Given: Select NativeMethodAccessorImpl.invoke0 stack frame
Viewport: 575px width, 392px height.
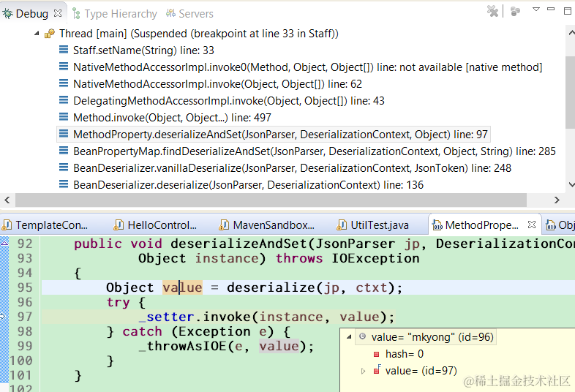Looking at the screenshot, I should click(307, 67).
